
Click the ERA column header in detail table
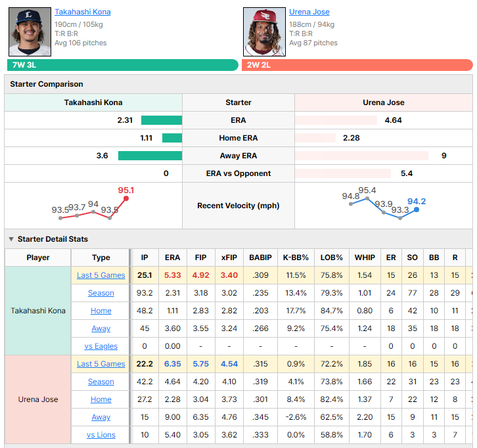[173, 258]
